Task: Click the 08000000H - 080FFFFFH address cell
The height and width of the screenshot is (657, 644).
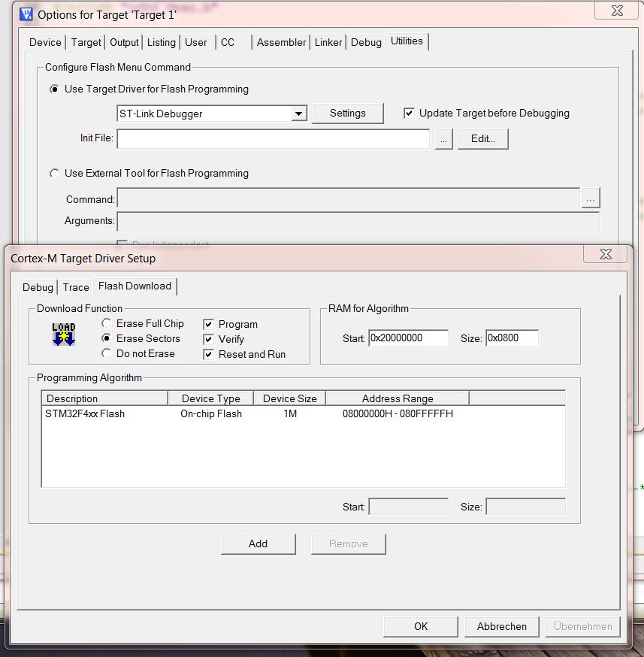Action: pyautogui.click(x=398, y=414)
